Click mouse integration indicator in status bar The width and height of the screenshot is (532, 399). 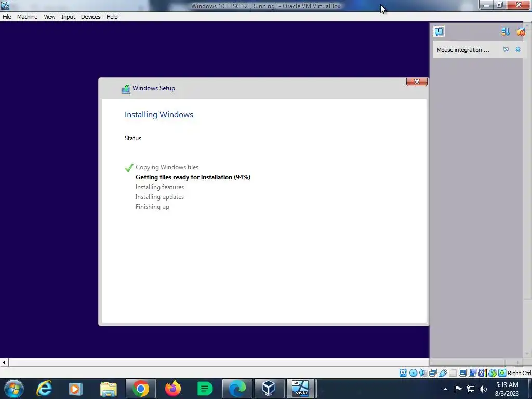pos(493,373)
